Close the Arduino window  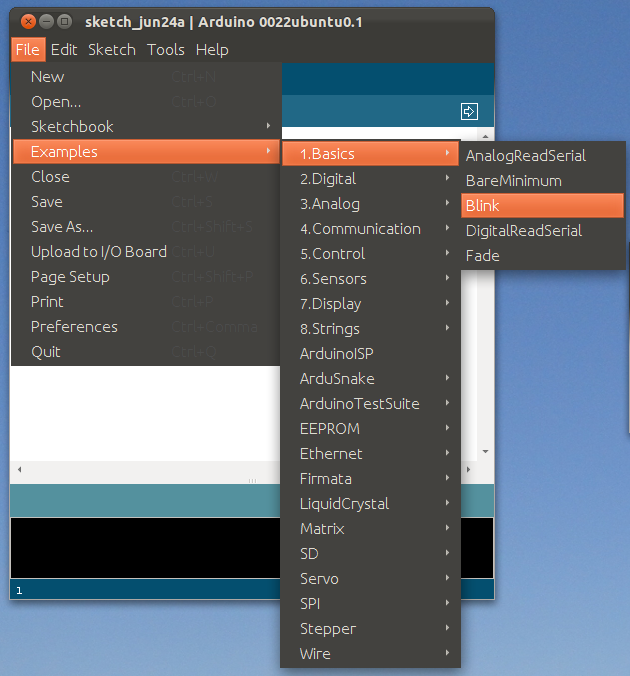click(28, 21)
